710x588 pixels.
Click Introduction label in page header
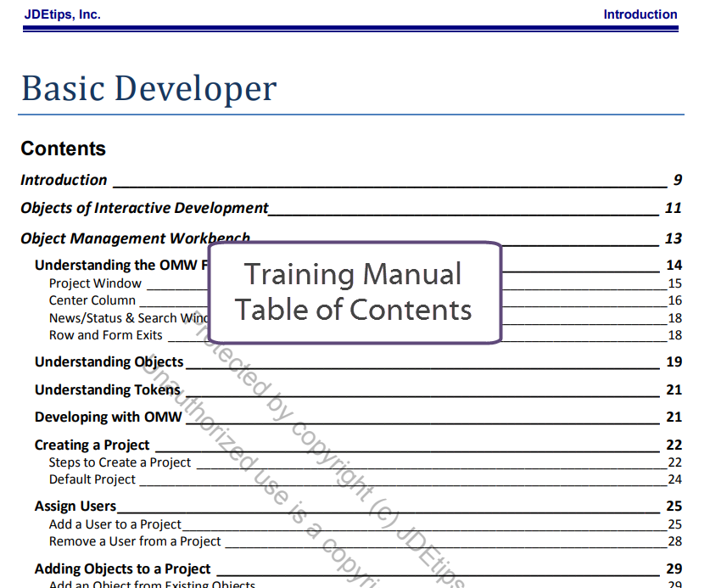click(x=640, y=14)
